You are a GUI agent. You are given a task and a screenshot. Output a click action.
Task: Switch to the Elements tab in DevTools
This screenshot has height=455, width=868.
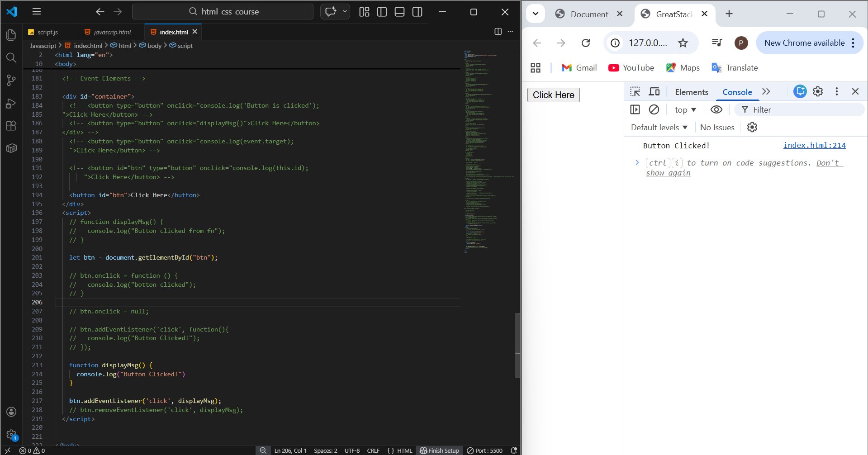(x=691, y=92)
